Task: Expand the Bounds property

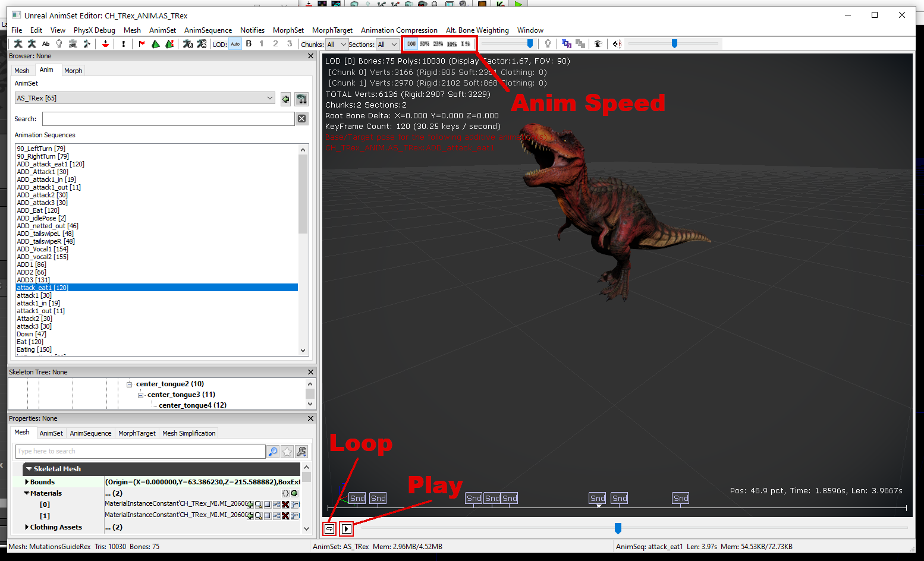Action: pos(27,482)
